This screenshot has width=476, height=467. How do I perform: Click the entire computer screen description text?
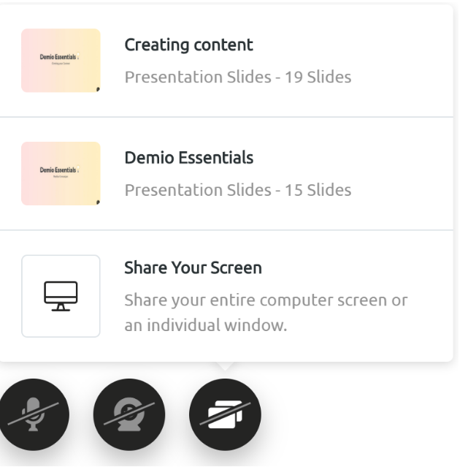(266, 313)
